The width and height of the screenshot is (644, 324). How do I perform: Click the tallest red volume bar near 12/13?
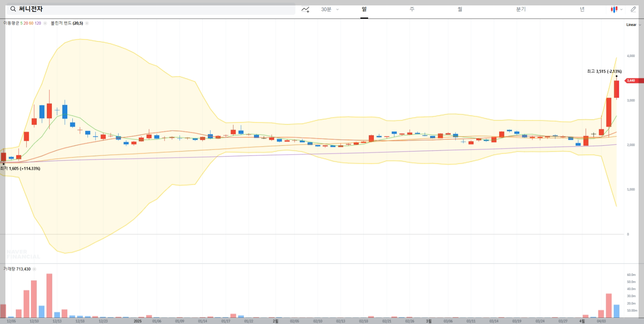click(49, 296)
